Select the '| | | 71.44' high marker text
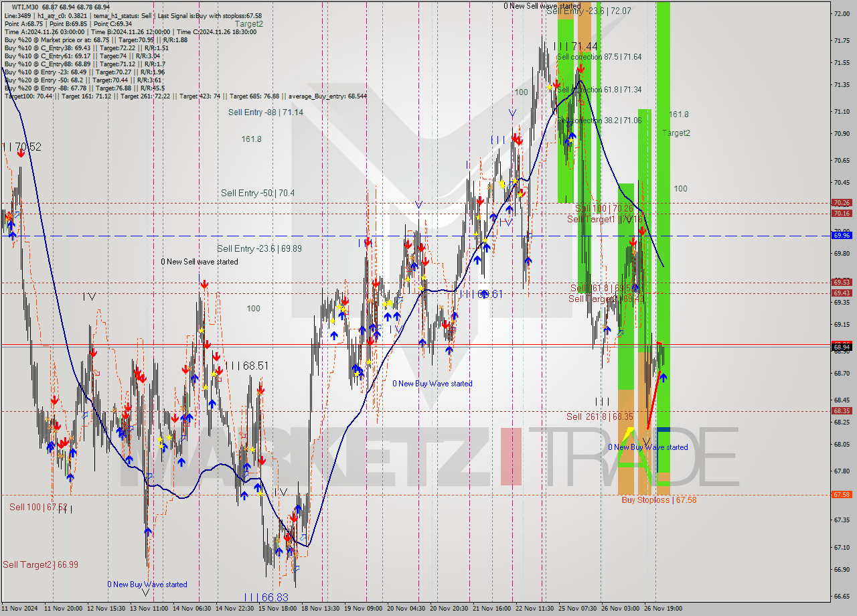This screenshot has width=857, height=616. click(x=575, y=46)
